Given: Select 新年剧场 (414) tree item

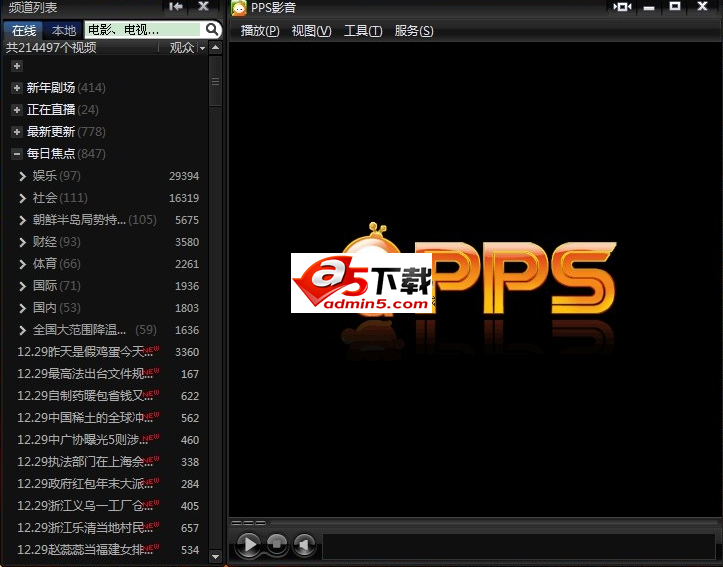Looking at the screenshot, I should tap(66, 88).
